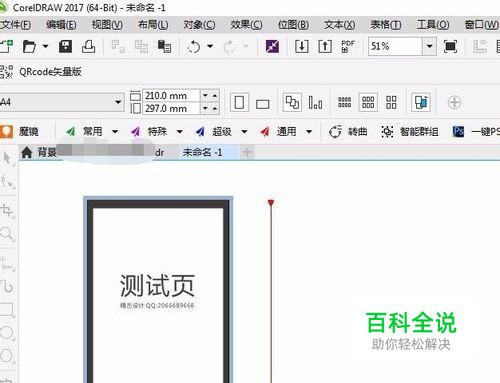
Task: Click the Undo arrow icon
Action: [x=194, y=46]
